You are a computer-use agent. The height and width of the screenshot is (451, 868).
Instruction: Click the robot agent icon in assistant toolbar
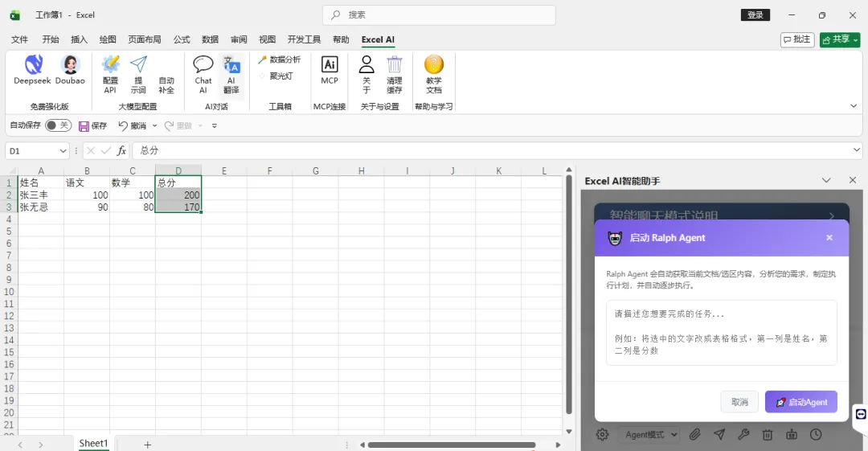click(792, 435)
